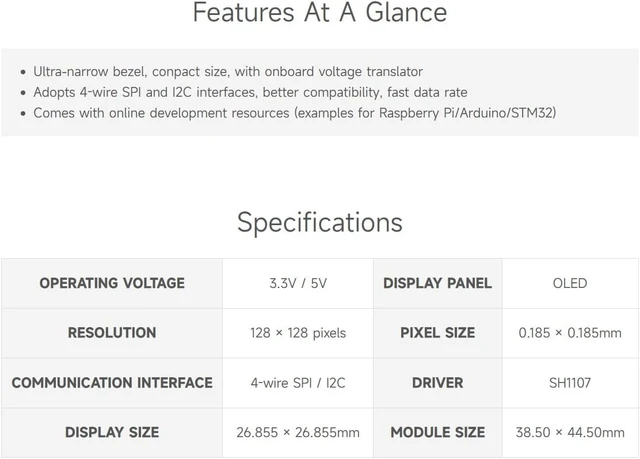
Task: Select the DISPLAY SIZE label cell
Action: click(112, 432)
